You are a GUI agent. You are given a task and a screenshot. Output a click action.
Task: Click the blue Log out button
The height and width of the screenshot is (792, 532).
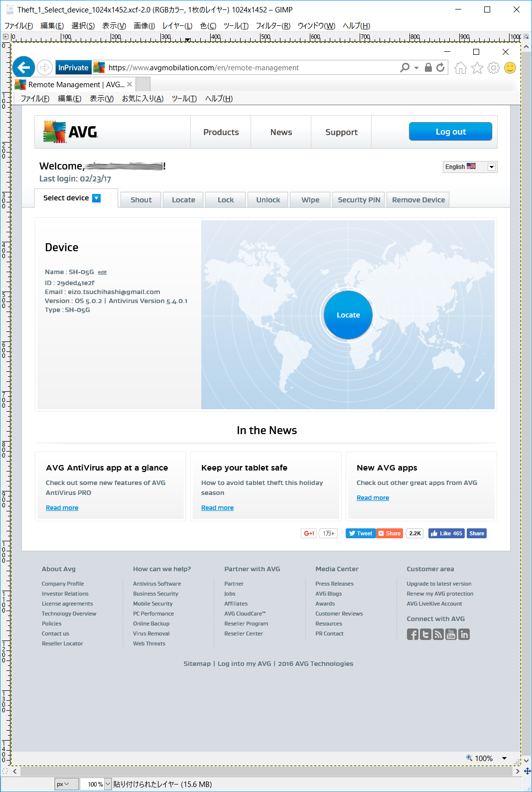[450, 132]
